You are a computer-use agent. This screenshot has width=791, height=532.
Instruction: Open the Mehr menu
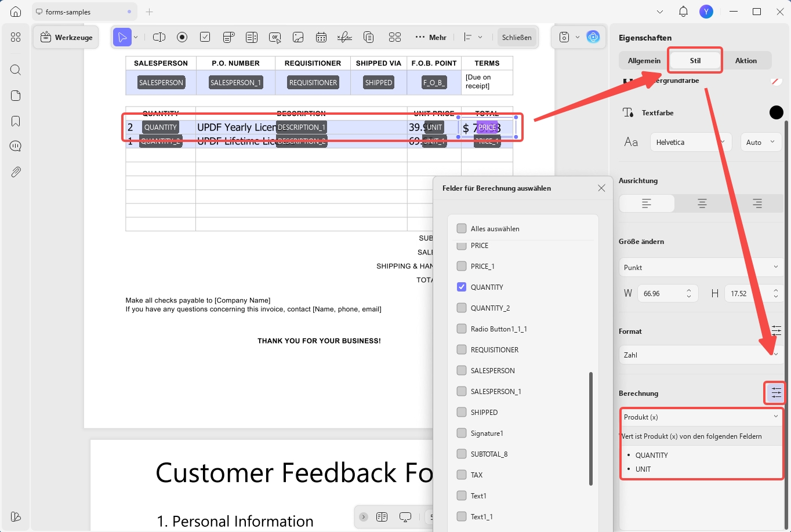pyautogui.click(x=431, y=37)
